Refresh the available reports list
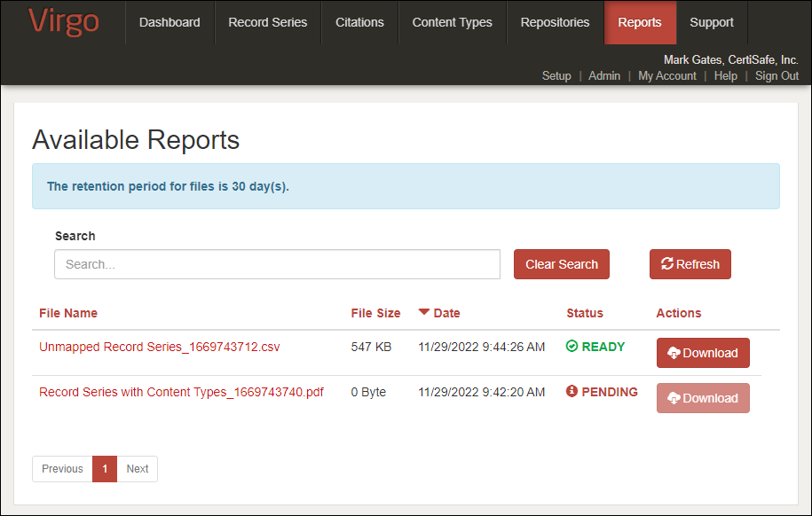The width and height of the screenshot is (812, 516). pyautogui.click(x=690, y=264)
